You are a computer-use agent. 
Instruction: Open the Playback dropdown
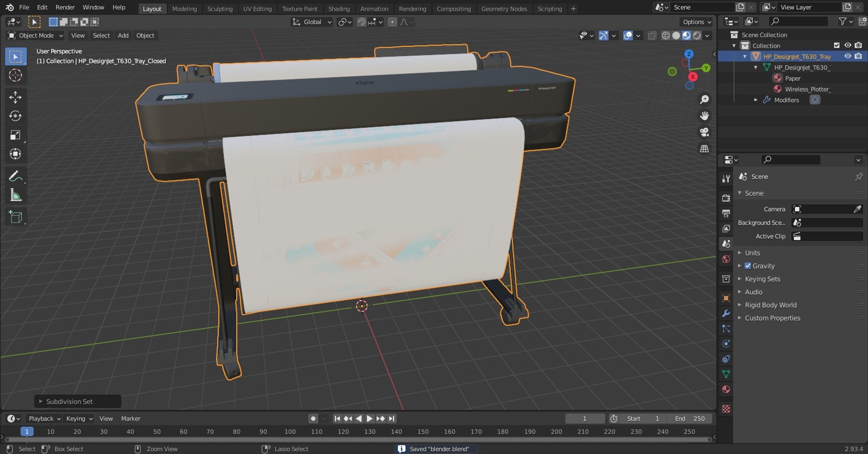(44, 419)
